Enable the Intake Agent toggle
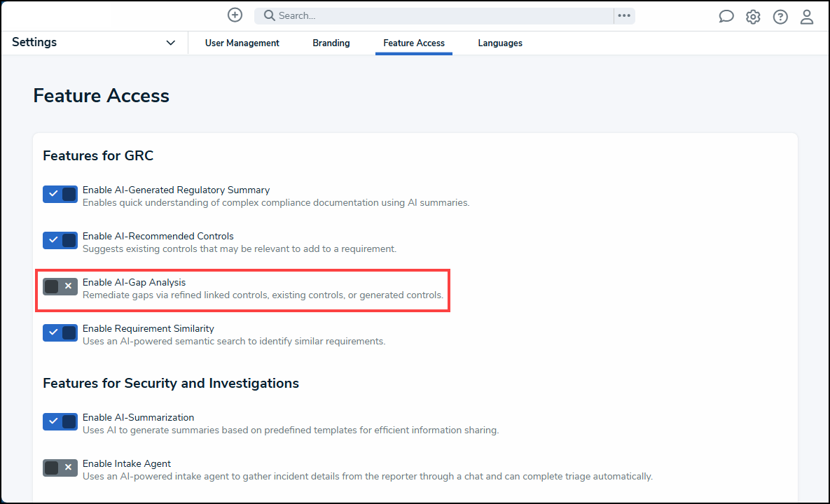This screenshot has height=504, width=830. pyautogui.click(x=60, y=468)
